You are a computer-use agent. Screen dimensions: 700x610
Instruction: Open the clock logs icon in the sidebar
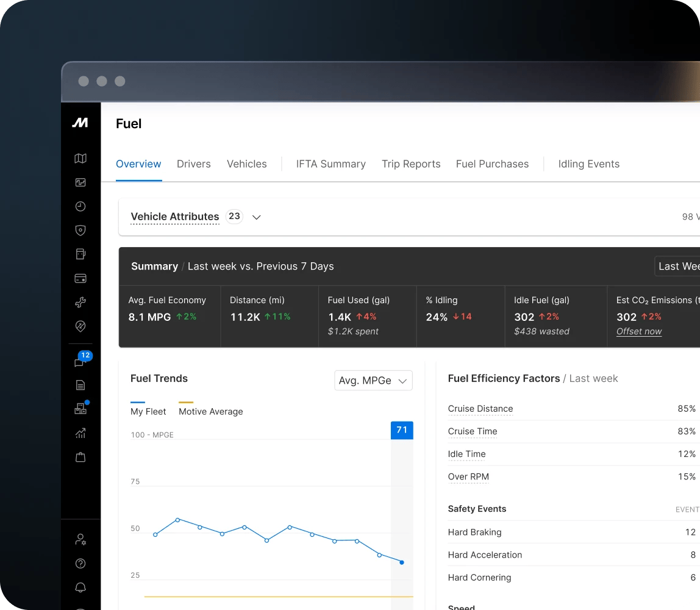point(80,206)
